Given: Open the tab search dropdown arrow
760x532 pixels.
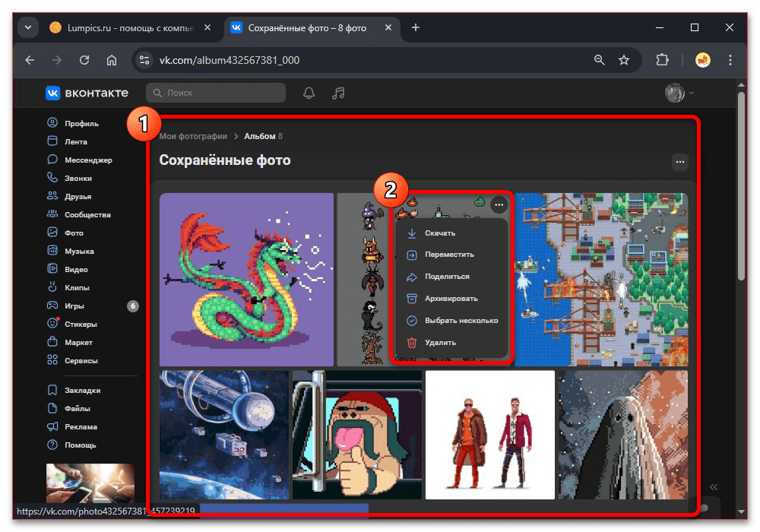Looking at the screenshot, I should [28, 28].
